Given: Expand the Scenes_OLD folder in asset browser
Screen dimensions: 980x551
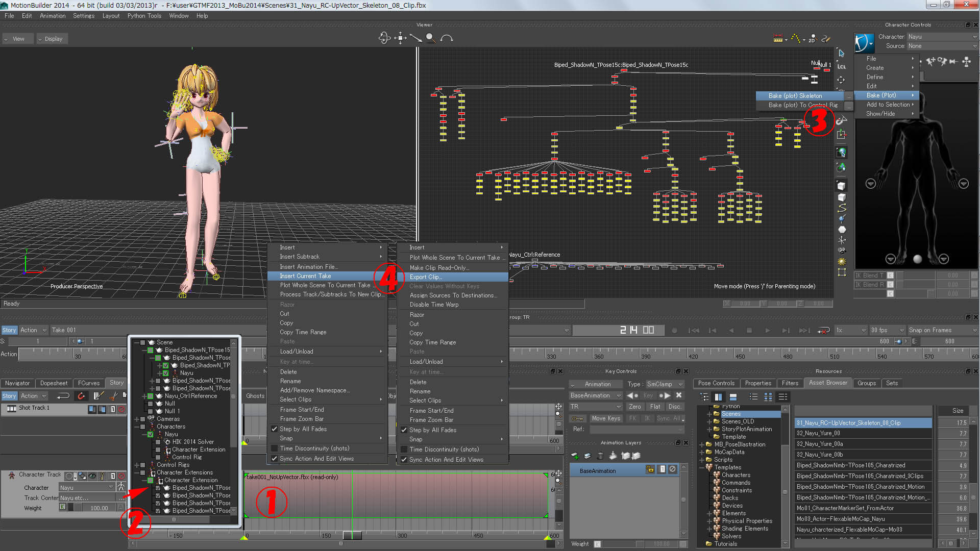Looking at the screenshot, I should tap(709, 421).
